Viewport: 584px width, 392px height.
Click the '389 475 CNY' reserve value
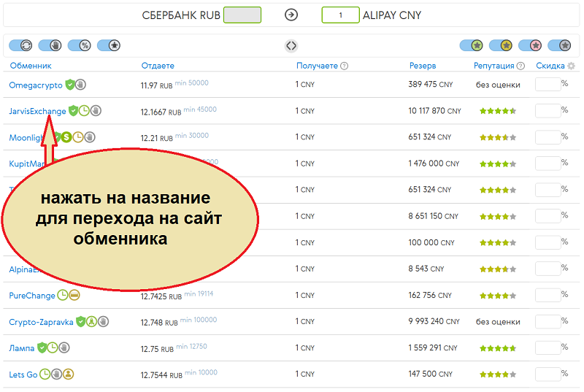[431, 85]
